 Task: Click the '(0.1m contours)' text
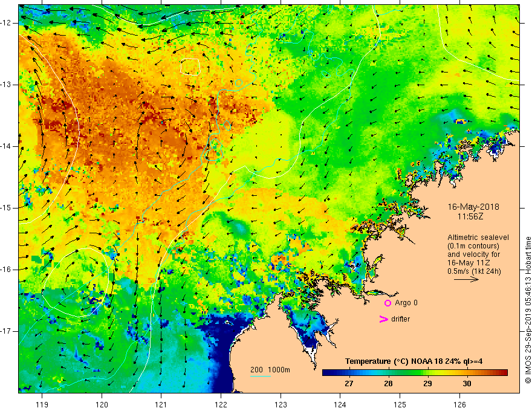coord(473,246)
